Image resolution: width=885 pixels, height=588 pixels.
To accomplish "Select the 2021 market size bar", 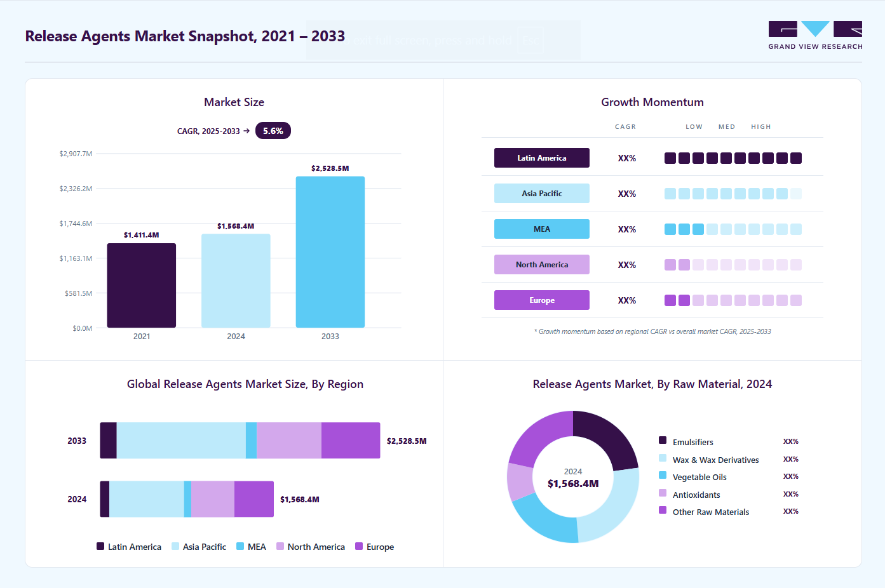I will click(142, 285).
